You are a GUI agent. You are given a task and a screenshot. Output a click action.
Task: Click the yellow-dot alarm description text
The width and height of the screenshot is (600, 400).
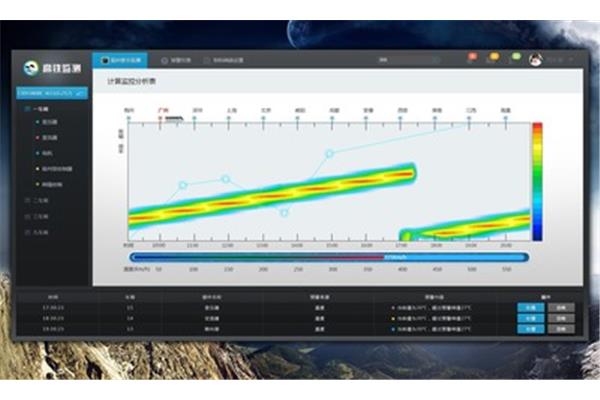tap(434, 318)
